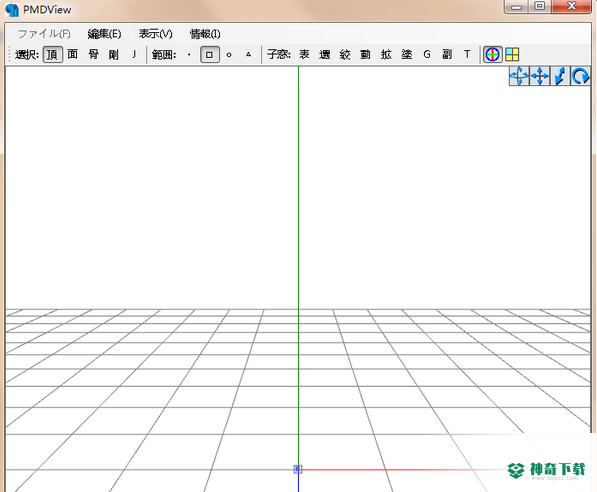Screen dimensions: 597x492
Task: Open the 塗 sub-window
Action: coord(407,54)
